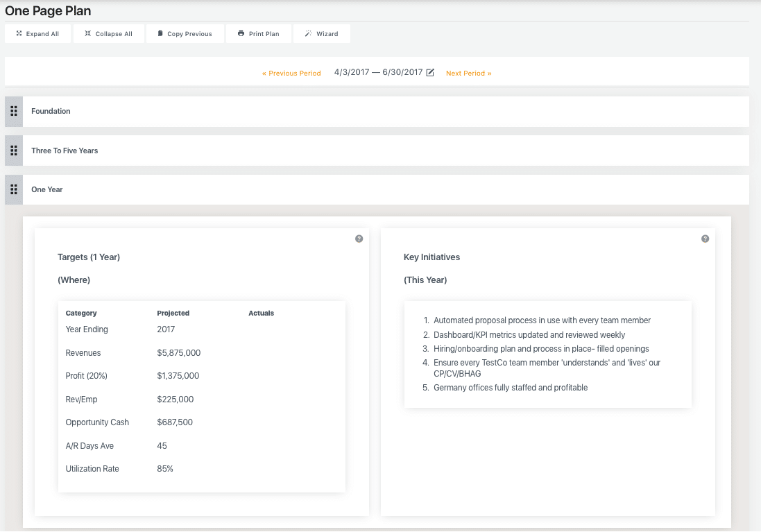The image size is (761, 532).
Task: Click the Print Plan button
Action: pyautogui.click(x=258, y=33)
